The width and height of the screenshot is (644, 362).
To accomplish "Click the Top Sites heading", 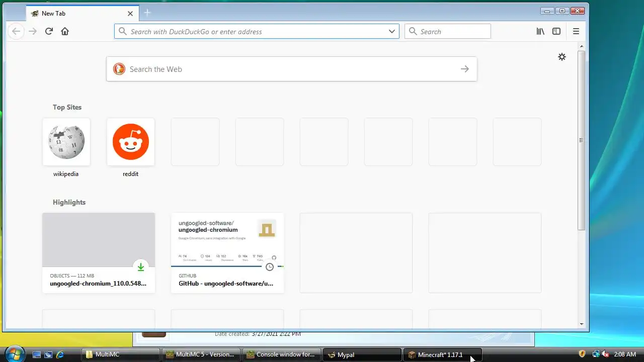I will tap(67, 107).
